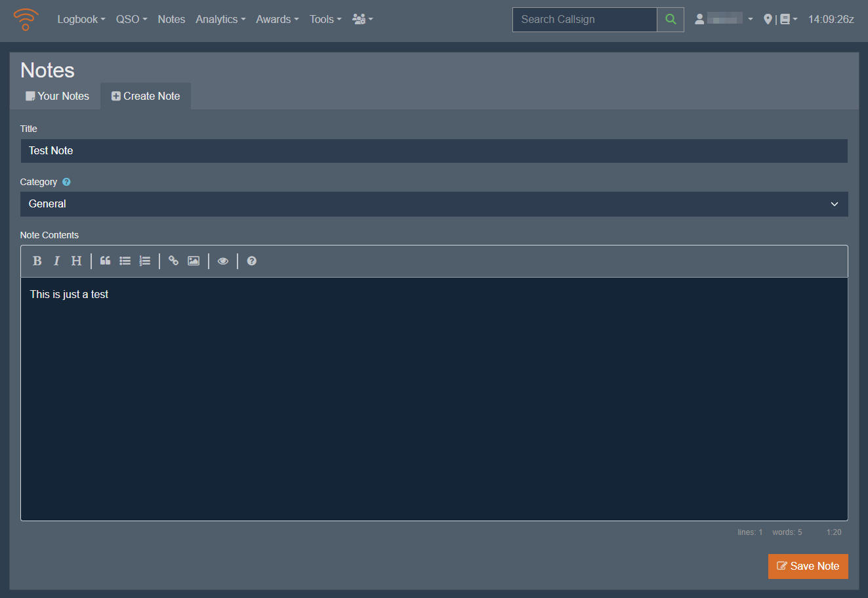This screenshot has height=598, width=868.
Task: Insert an image using picture icon
Action: (194, 261)
